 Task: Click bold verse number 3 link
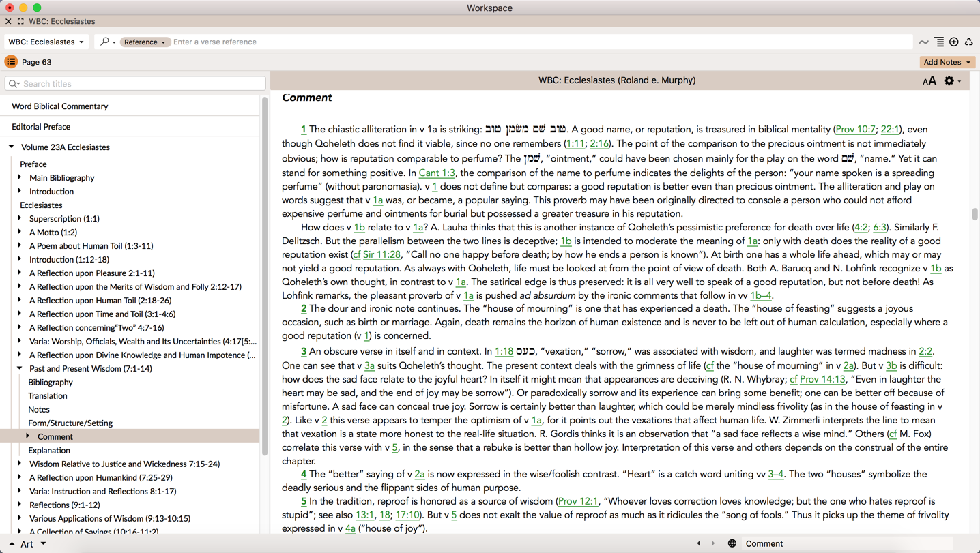click(x=304, y=352)
